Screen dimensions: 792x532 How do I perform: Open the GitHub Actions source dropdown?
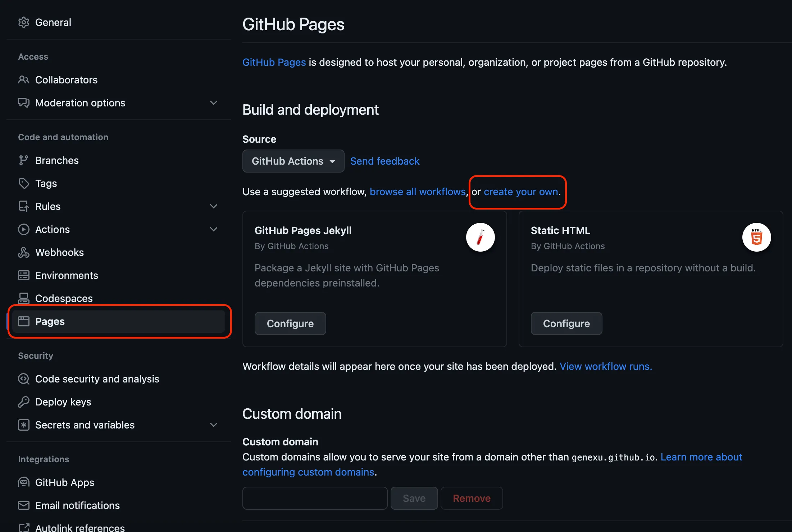point(293,161)
